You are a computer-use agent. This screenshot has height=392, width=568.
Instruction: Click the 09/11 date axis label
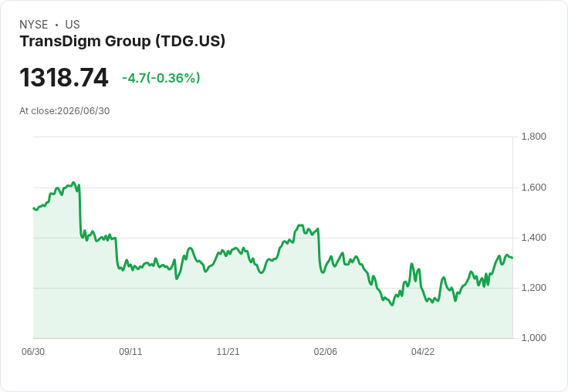point(130,351)
